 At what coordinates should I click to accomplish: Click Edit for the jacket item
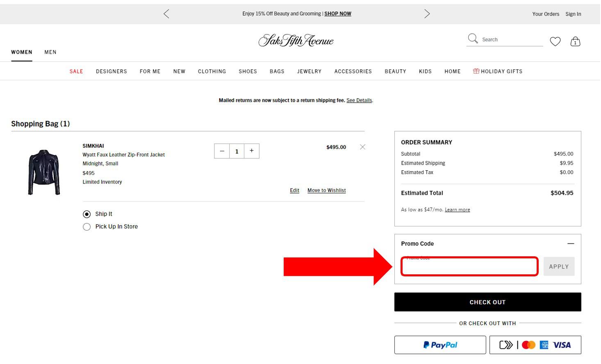(x=294, y=190)
